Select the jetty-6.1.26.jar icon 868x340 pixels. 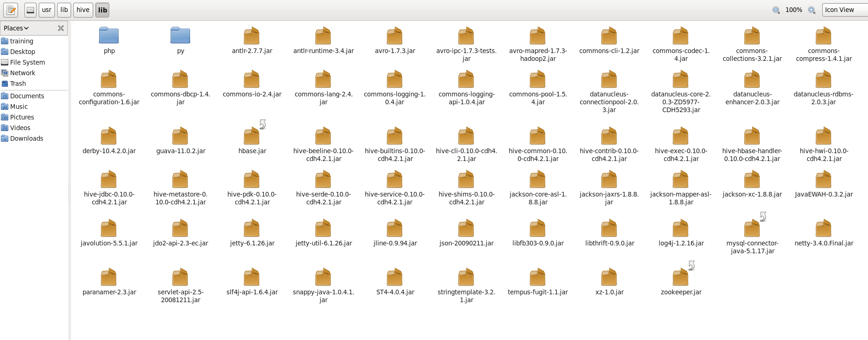click(252, 228)
